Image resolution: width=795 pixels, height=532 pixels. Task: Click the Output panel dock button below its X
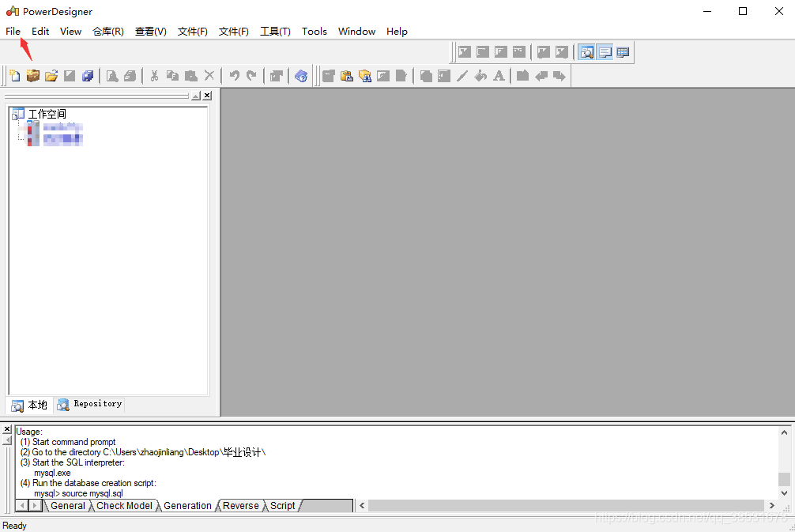6,440
